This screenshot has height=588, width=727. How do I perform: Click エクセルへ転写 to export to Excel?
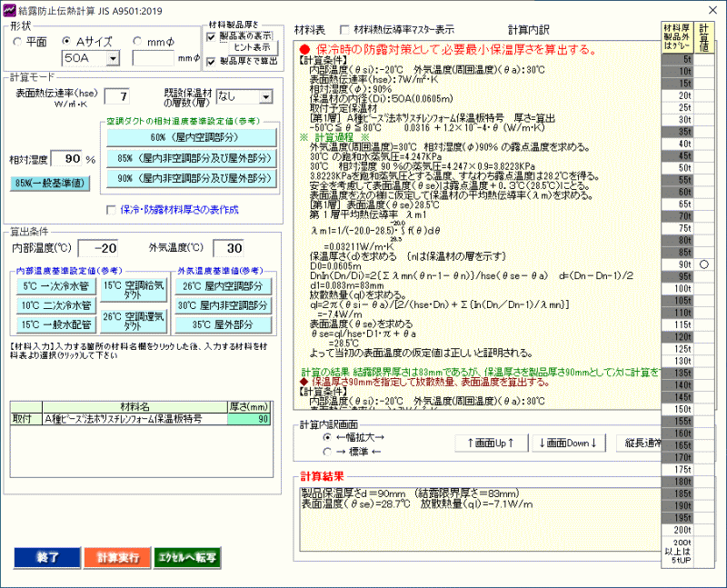[x=186, y=557]
